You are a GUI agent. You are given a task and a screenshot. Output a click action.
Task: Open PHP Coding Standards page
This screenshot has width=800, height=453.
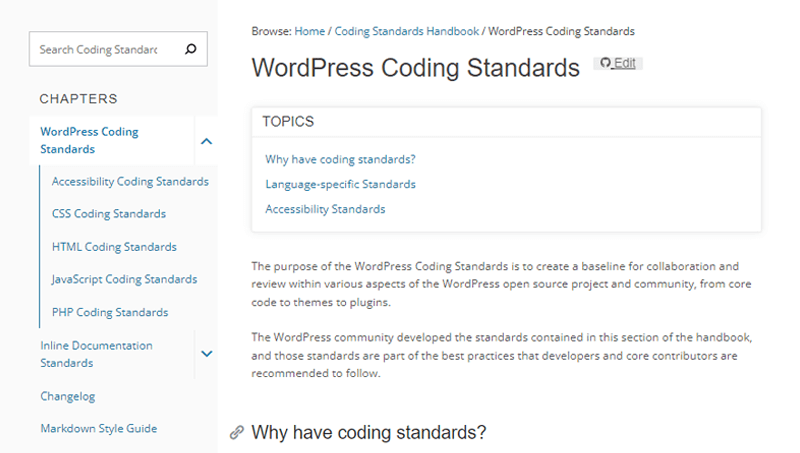(110, 312)
